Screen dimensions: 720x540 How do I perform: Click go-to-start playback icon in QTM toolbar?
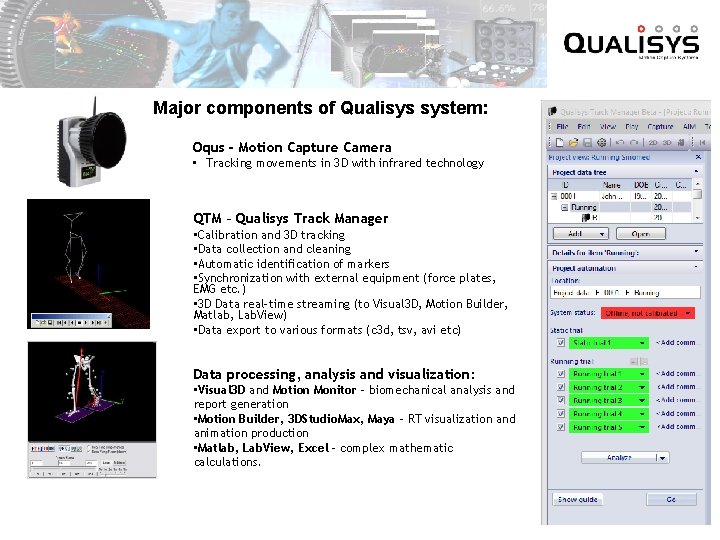[x=702, y=143]
